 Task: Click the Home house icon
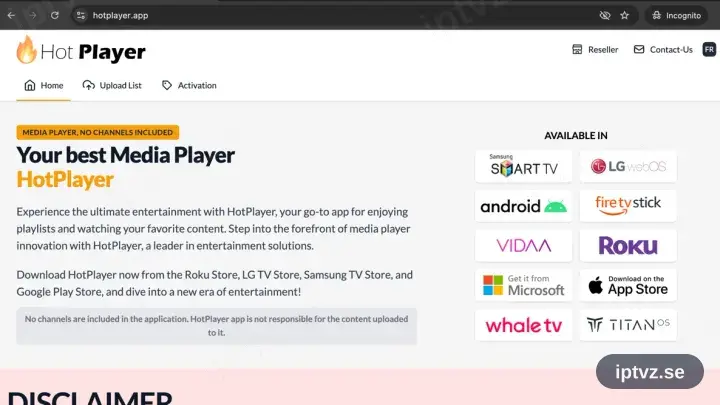pyautogui.click(x=30, y=85)
